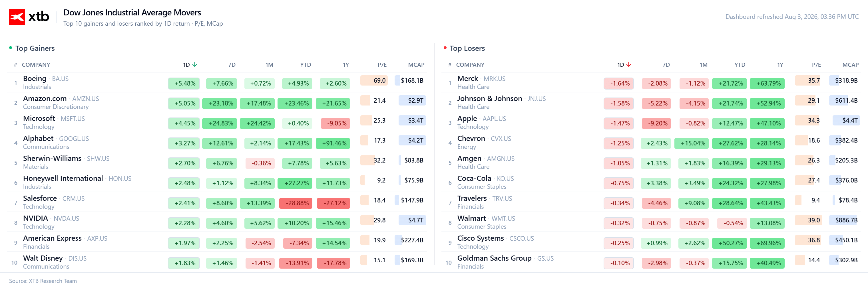868x288 pixels.
Task: Click Salesforce's red -28.88% YTD cell
Action: click(295, 203)
